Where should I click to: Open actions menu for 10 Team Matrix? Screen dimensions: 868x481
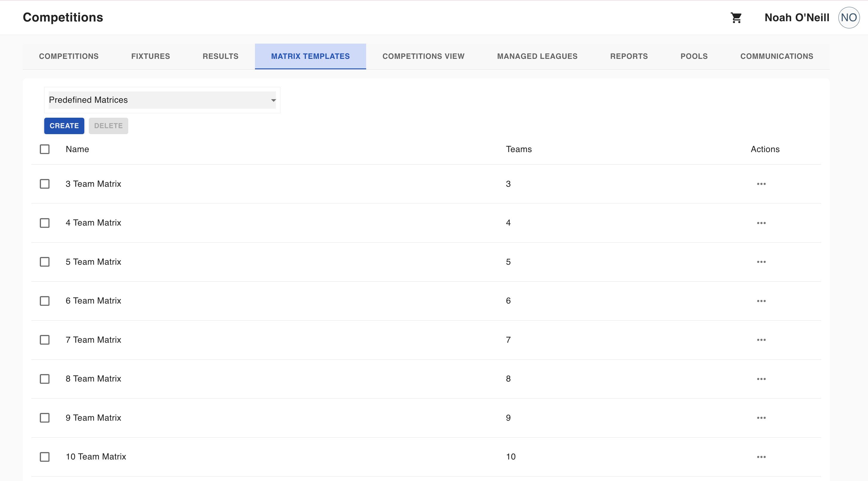pyautogui.click(x=761, y=457)
